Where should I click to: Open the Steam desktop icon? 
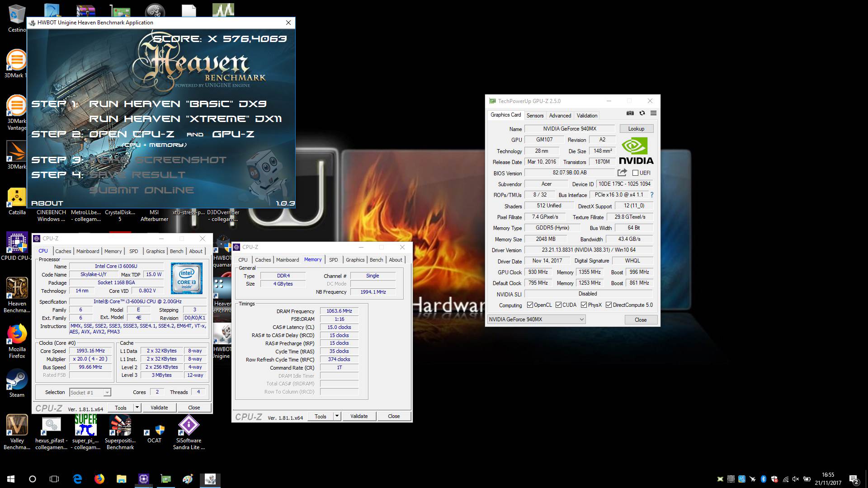[17, 384]
